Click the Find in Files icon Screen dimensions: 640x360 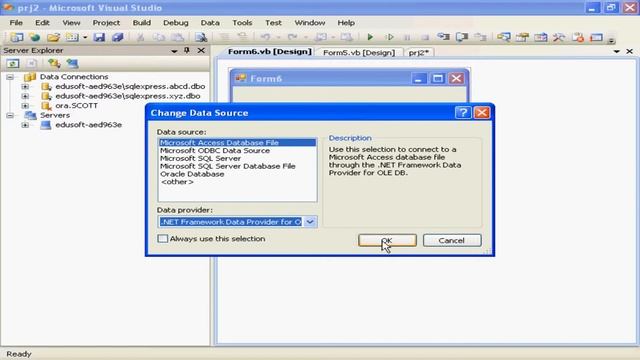(201, 38)
